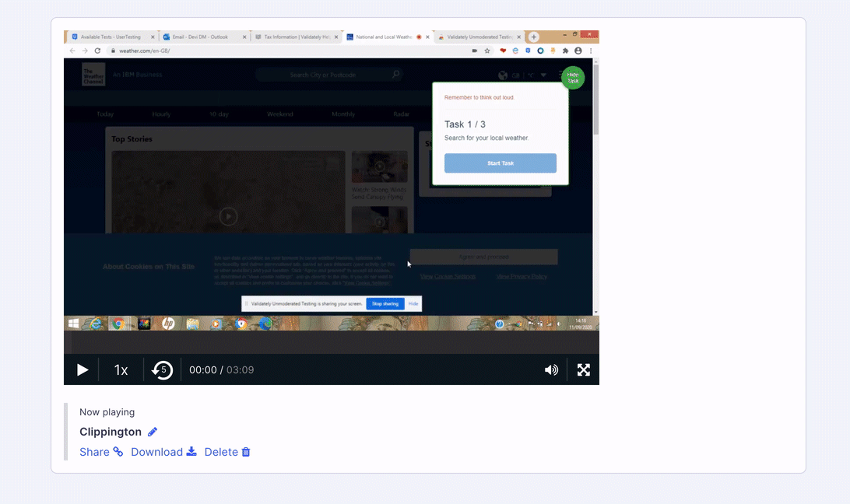
Task: Click the browser reload icon in the recording
Action: click(x=97, y=51)
